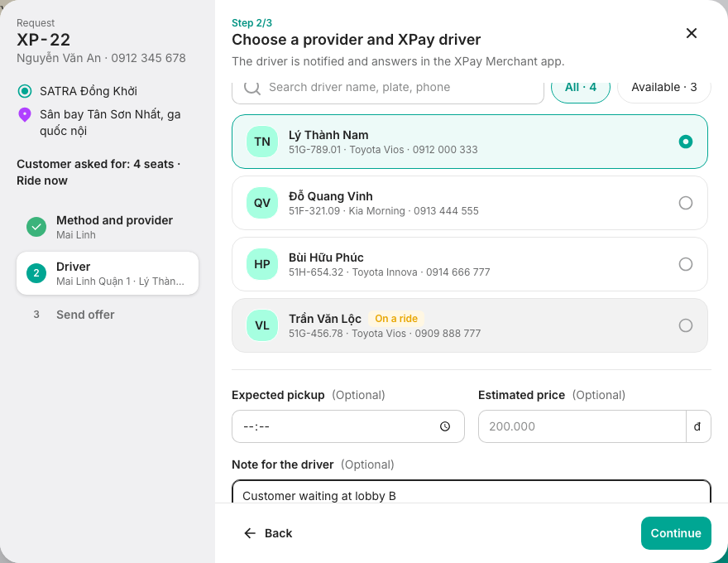728x563 pixels.
Task: Select the Đỗ Quang Vinh radio button
Action: [686, 203]
